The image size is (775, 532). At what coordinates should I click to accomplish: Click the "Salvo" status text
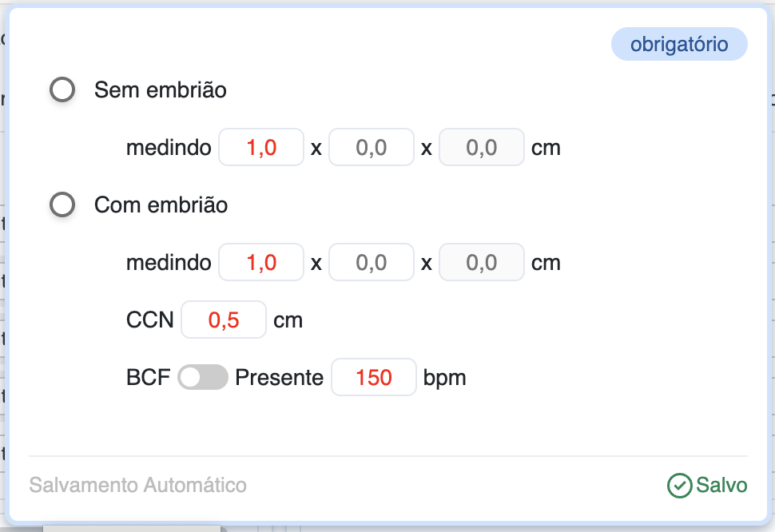click(x=721, y=486)
